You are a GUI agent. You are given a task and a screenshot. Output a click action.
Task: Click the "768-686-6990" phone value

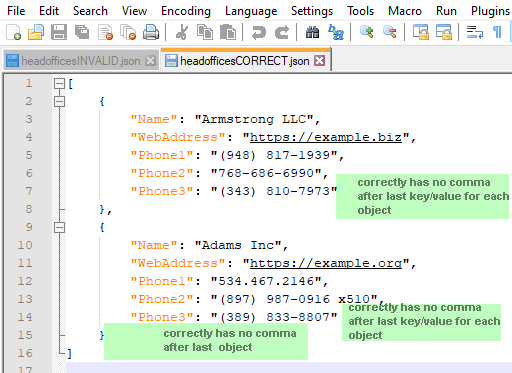coord(266,173)
